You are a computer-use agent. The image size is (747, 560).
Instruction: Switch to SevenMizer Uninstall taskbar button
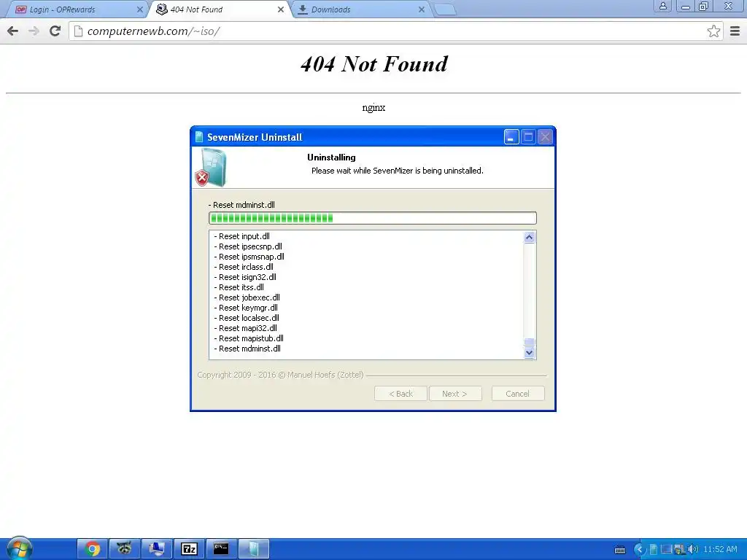click(x=253, y=549)
